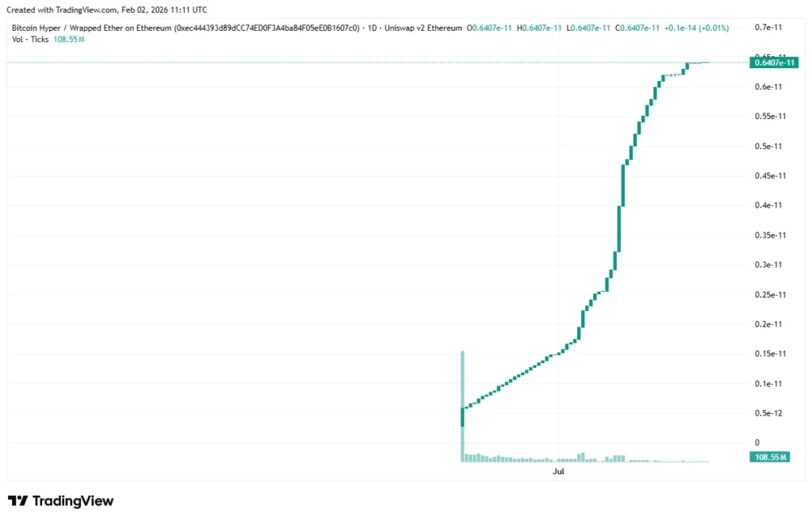Click the O0.6407e-11 open value
The image size is (812, 521).
[x=490, y=27]
